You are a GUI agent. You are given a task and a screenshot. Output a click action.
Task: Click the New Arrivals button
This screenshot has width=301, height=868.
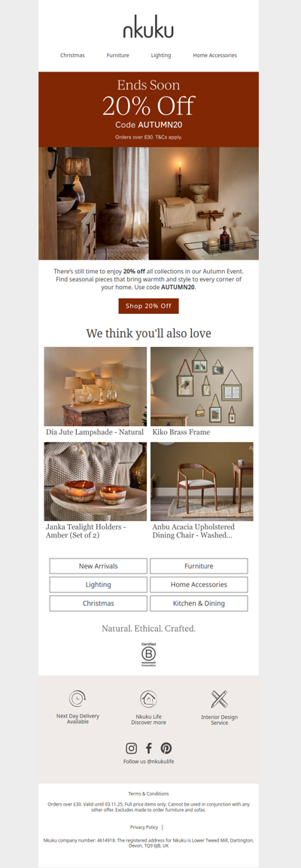(99, 566)
